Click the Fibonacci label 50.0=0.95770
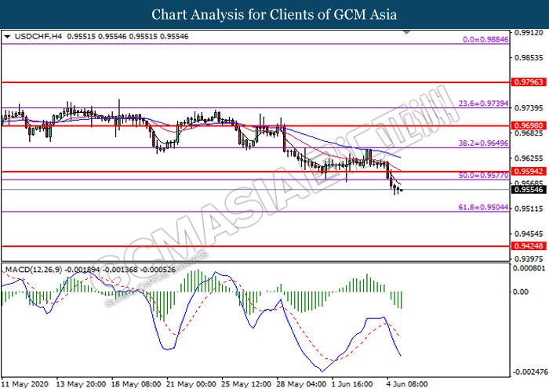 483,176
